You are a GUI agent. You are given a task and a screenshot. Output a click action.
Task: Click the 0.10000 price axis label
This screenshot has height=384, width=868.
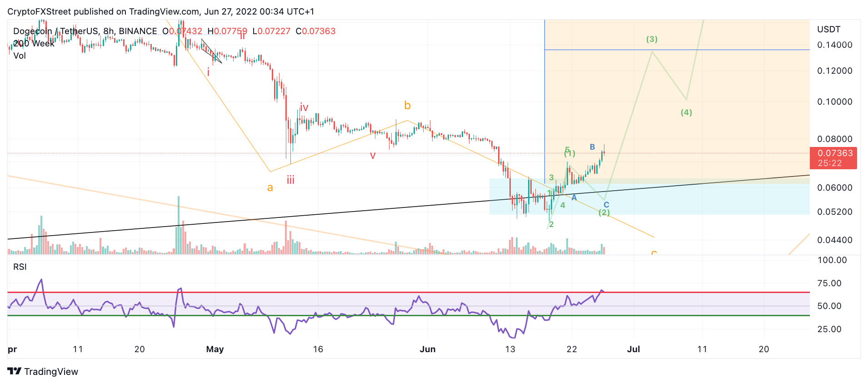click(x=834, y=101)
